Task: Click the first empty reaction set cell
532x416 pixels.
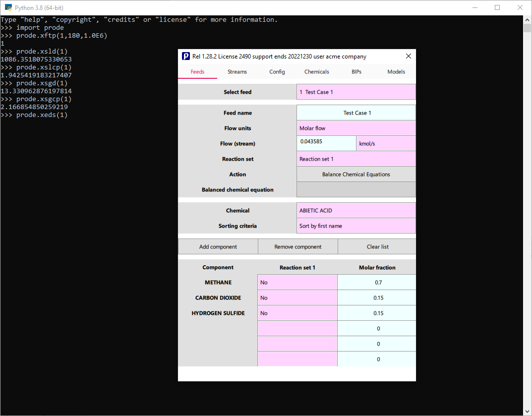Action: [x=297, y=328]
